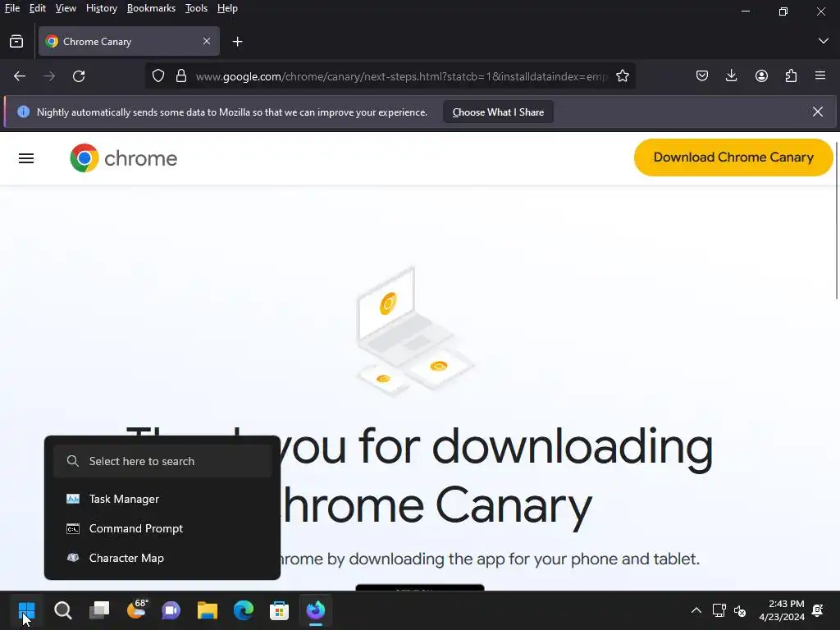Click the notification info icon
The image size is (840, 630).
[23, 112]
